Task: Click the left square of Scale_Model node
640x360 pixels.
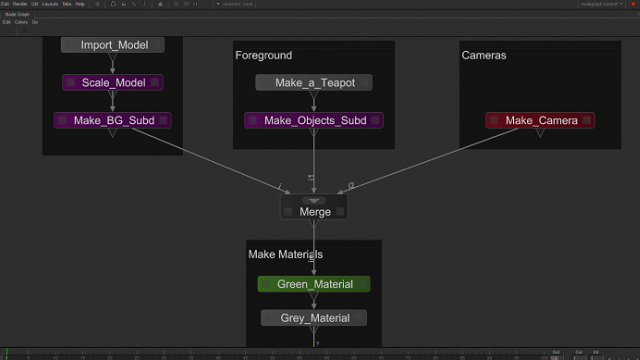Action: pyautogui.click(x=71, y=82)
